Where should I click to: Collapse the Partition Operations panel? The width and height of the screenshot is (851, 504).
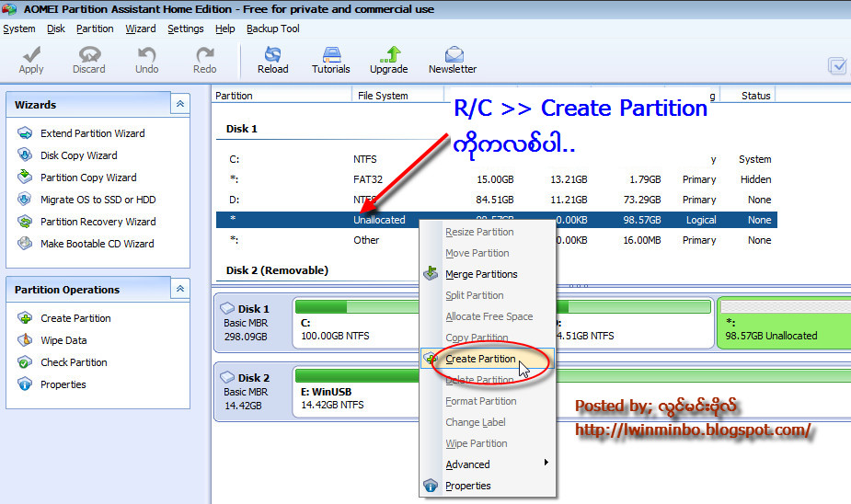[x=180, y=289]
